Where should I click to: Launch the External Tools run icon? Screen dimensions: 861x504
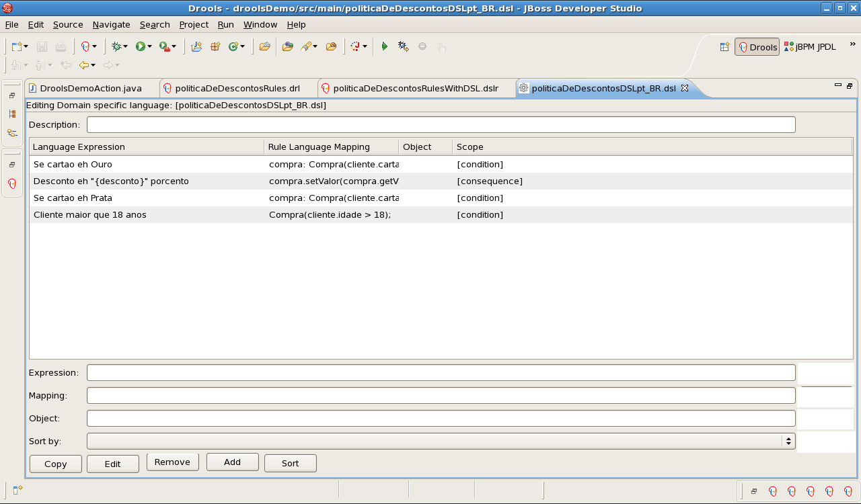[x=163, y=46]
